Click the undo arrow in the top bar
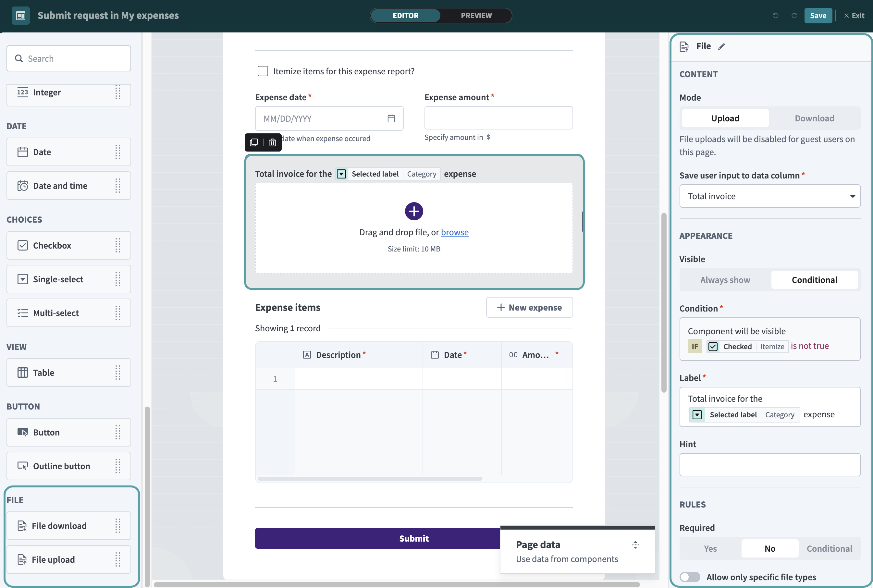Viewport: 873px width, 588px height. (x=776, y=15)
